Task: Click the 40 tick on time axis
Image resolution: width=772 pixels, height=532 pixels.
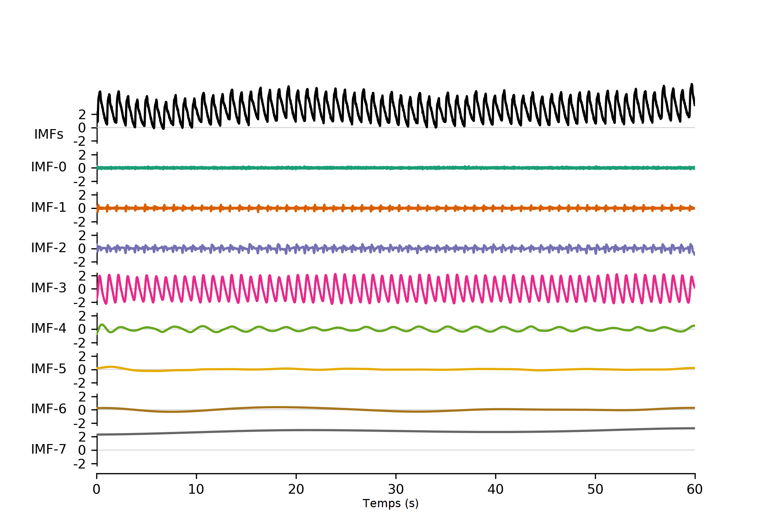Action: (495, 490)
